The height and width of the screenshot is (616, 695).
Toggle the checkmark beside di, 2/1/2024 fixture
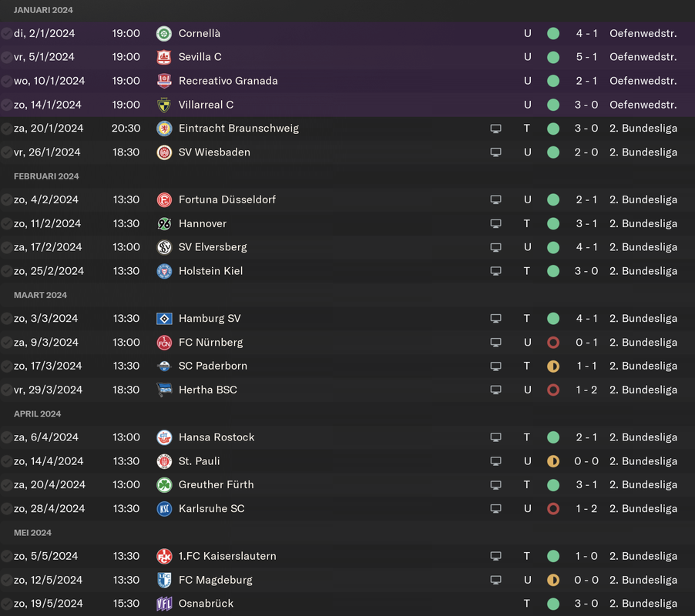tap(6, 34)
